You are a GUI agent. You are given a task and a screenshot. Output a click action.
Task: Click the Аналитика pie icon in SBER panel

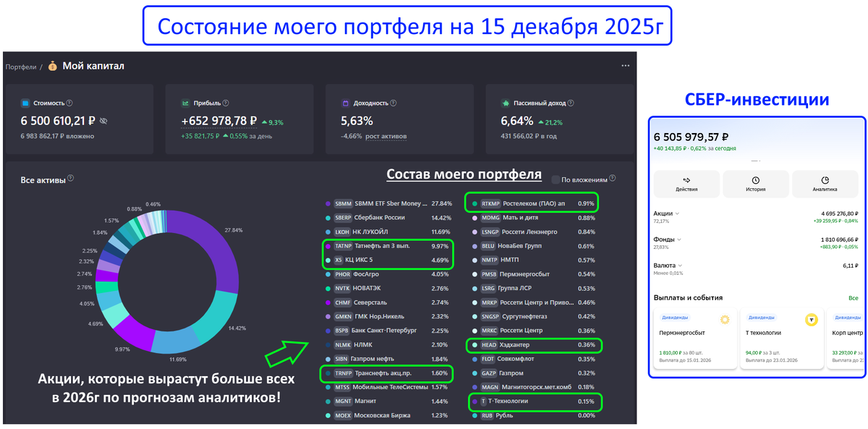[x=825, y=180]
